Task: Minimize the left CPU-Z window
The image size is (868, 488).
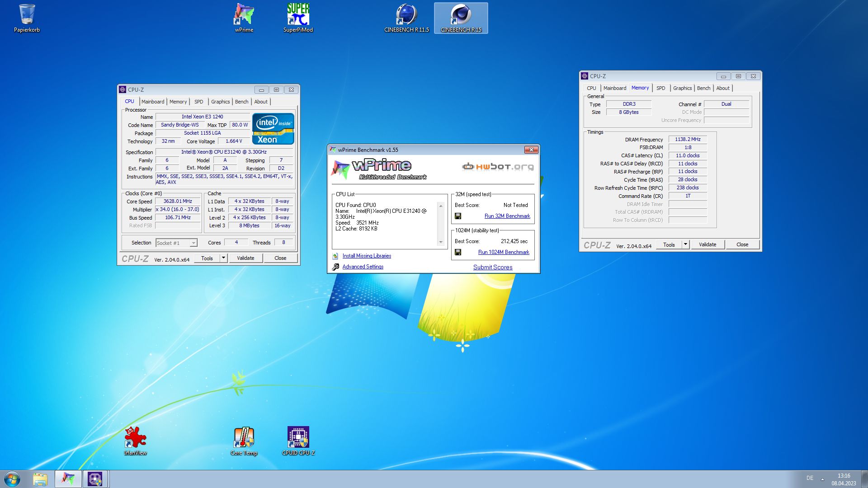Action: point(261,90)
